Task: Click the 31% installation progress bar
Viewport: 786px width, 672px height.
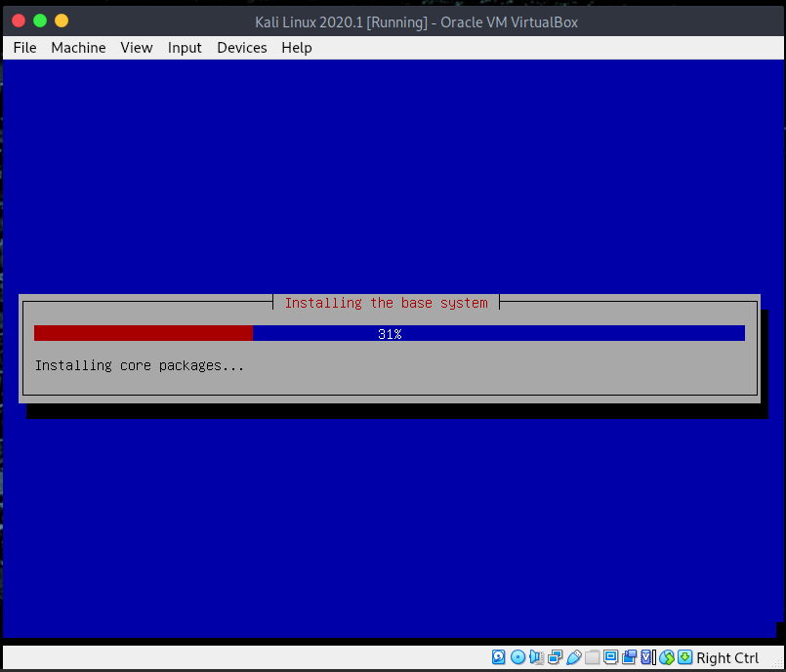Action: click(390, 333)
